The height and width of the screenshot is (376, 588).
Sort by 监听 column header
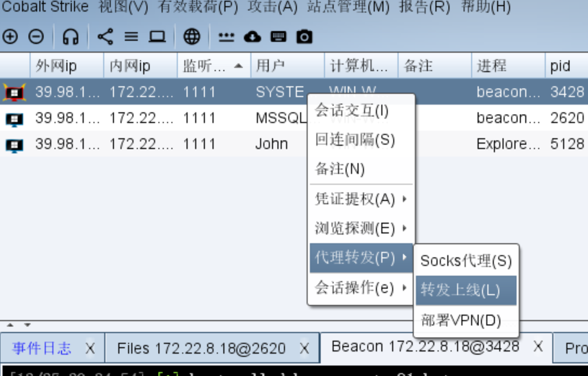coord(214,66)
